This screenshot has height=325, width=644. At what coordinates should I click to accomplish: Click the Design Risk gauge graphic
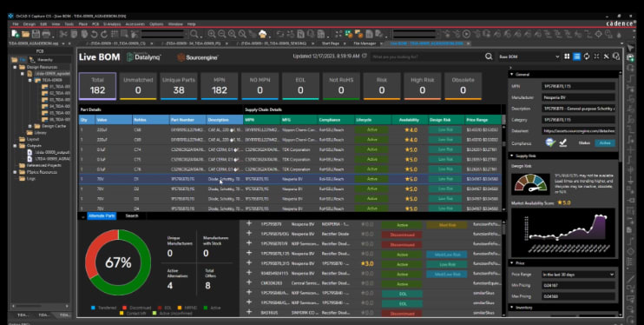(x=531, y=184)
